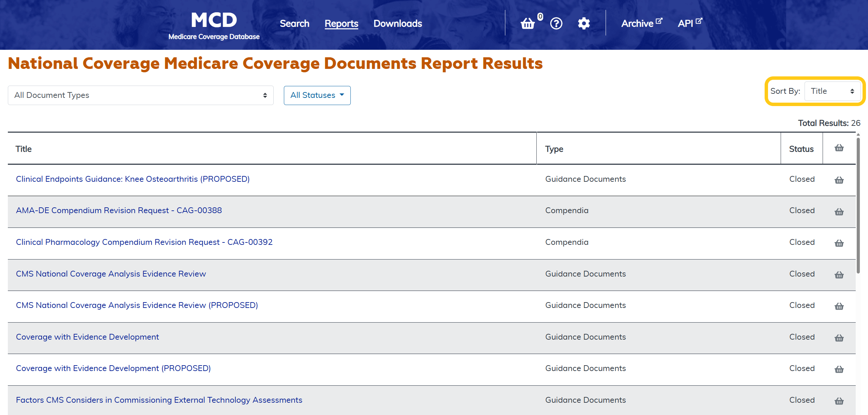Go to the Search menu item
Screen dimensions: 868x415
click(x=294, y=24)
